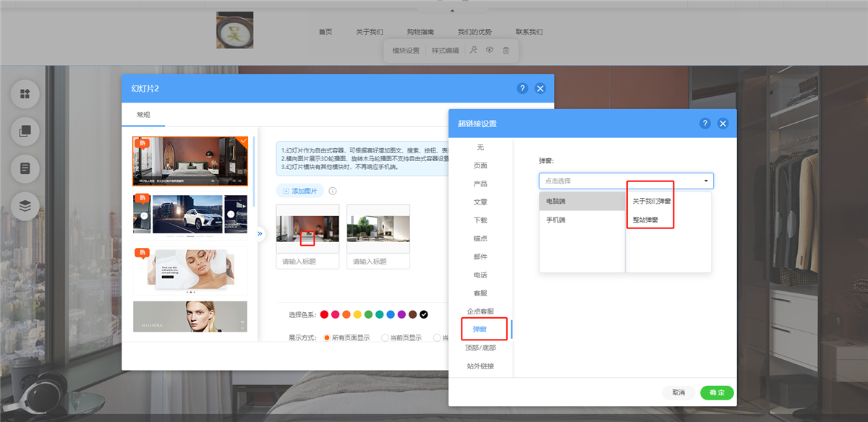Pick the red color swatch
The height and width of the screenshot is (422, 868).
[325, 314]
